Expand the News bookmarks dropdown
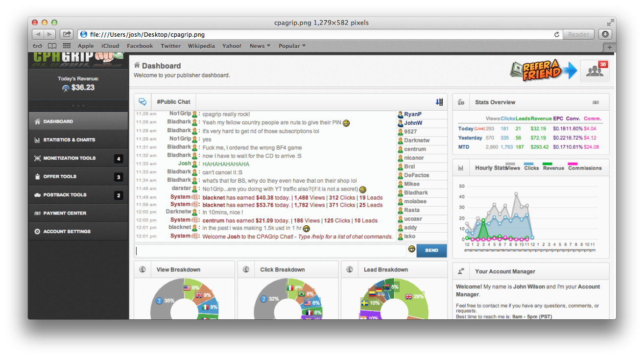 click(260, 46)
